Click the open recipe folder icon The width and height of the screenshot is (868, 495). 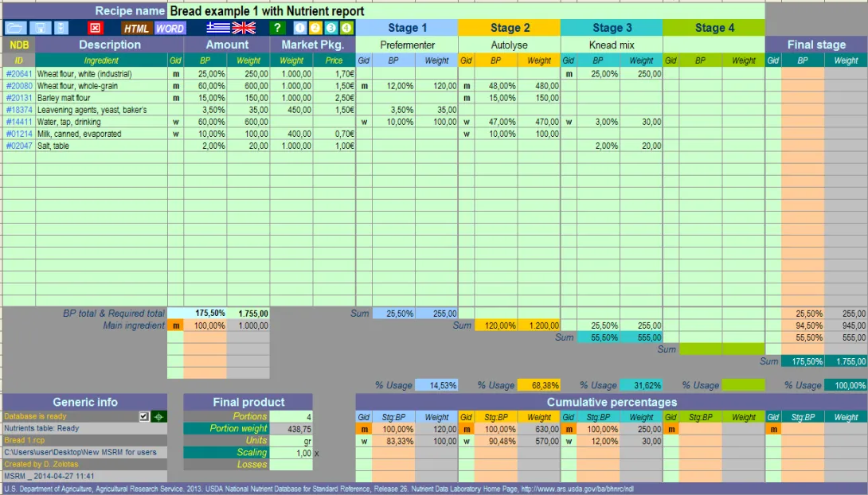[15, 28]
